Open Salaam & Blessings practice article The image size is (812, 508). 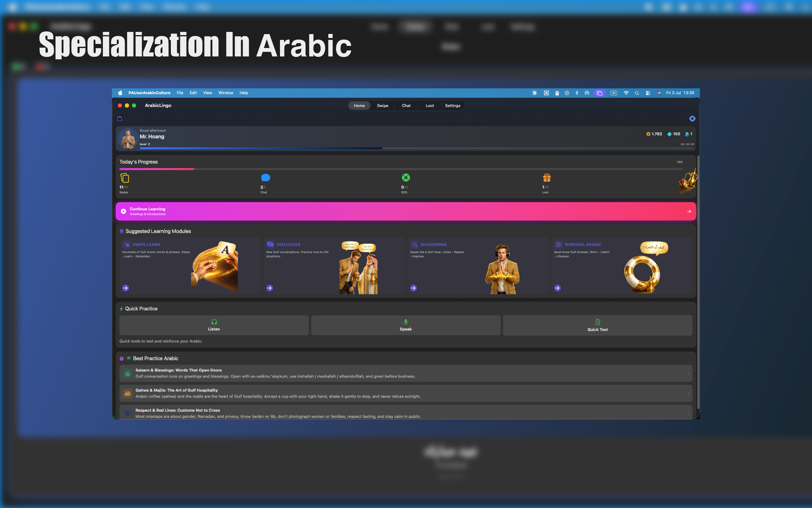coord(406,373)
